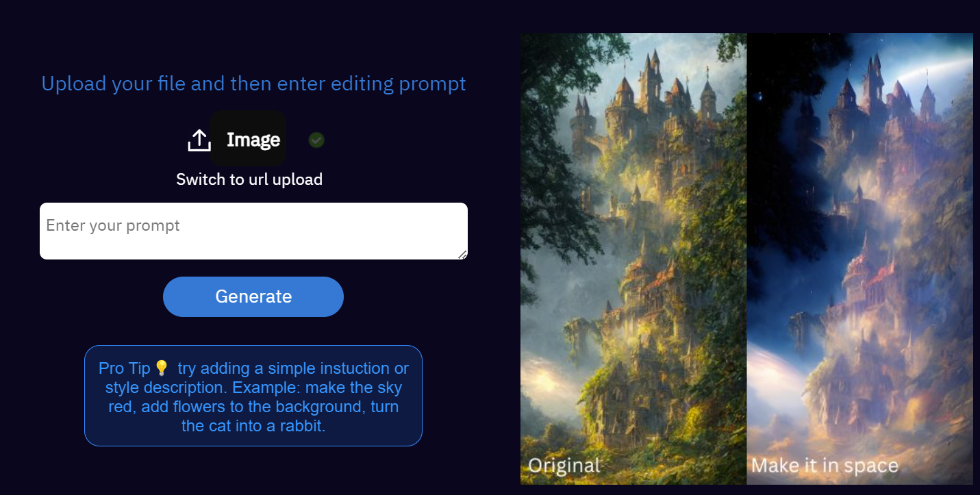
Task: Select the Original castle example image
Action: pyautogui.click(x=633, y=258)
